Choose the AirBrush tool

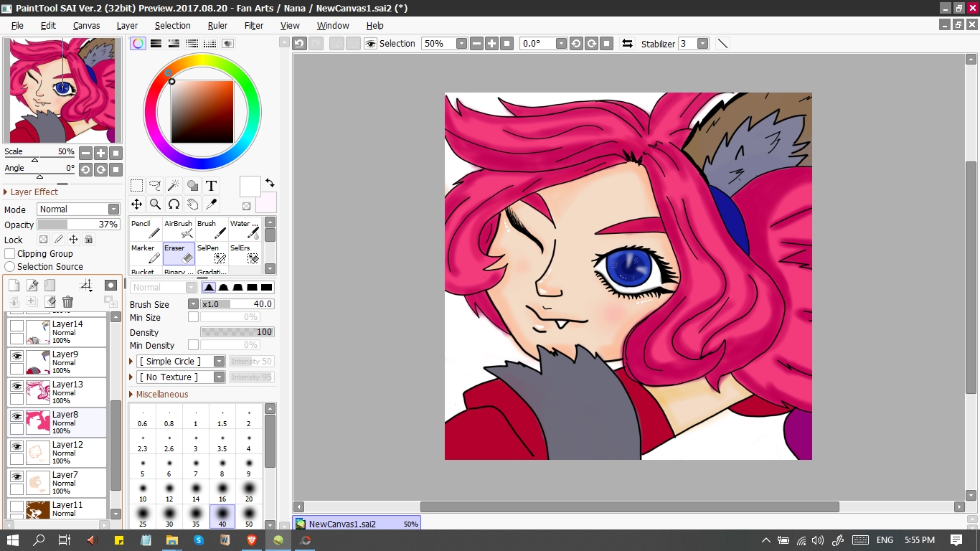[x=179, y=230]
